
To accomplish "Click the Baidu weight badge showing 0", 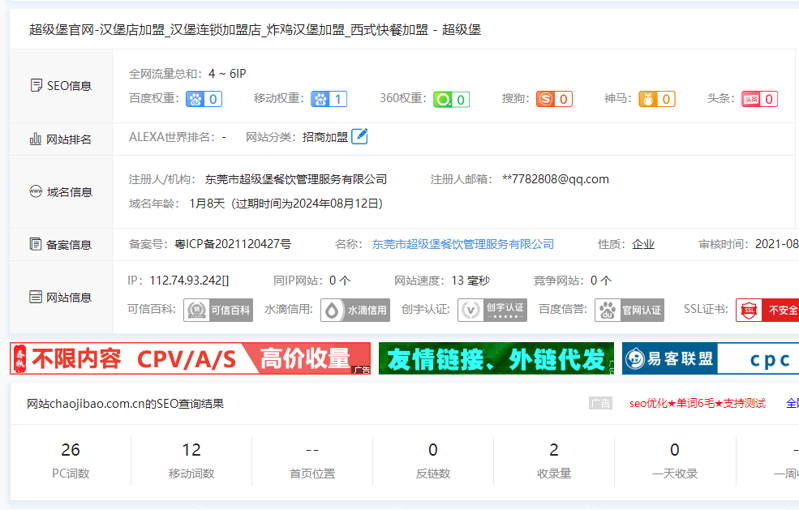I will point(204,99).
